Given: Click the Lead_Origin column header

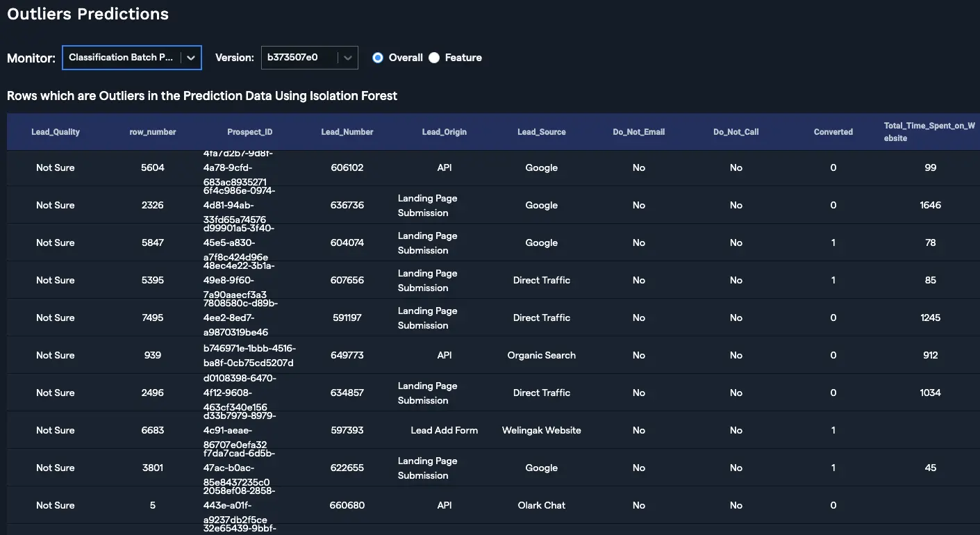Looking at the screenshot, I should pos(445,132).
